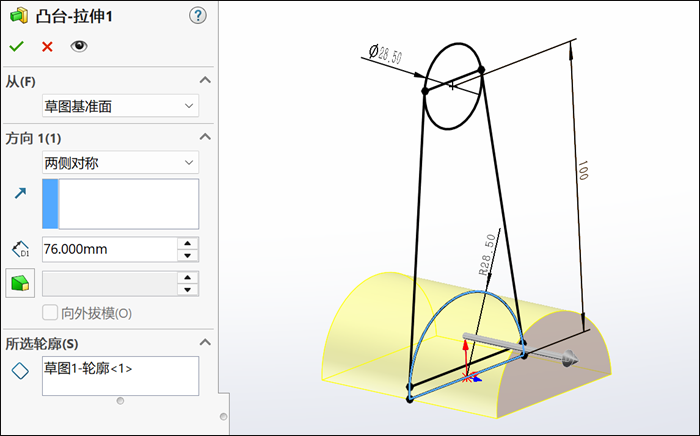
Task: Collapse the 从(F) section
Action: [205, 80]
